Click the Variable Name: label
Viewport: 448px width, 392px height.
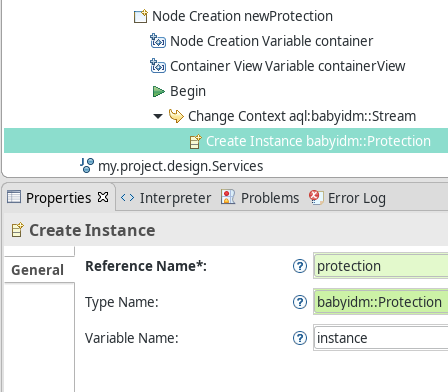pos(132,338)
